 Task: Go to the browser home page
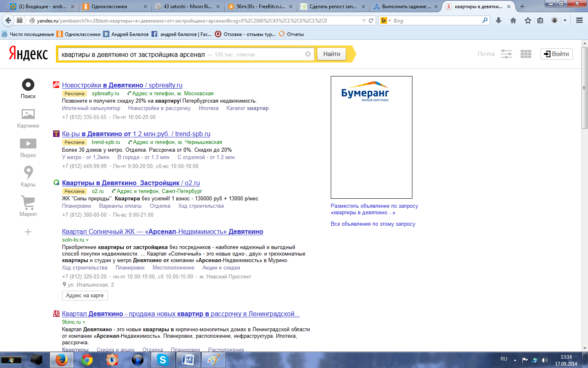[513, 20]
